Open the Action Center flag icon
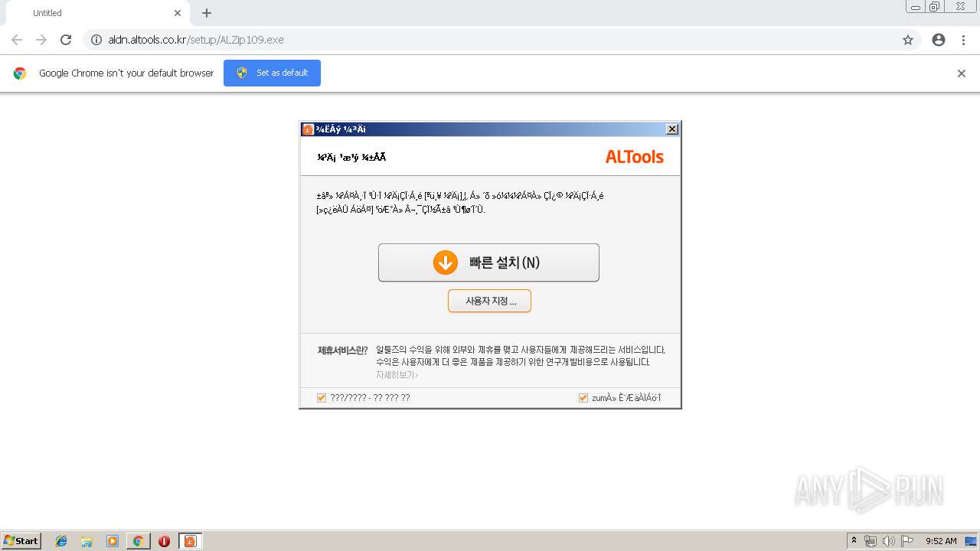 (x=907, y=541)
